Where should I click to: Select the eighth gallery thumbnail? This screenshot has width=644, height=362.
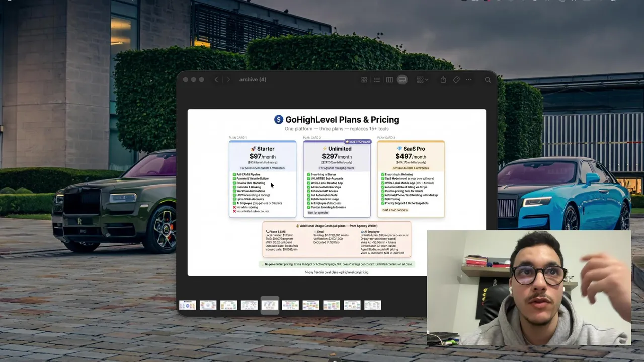332,305
